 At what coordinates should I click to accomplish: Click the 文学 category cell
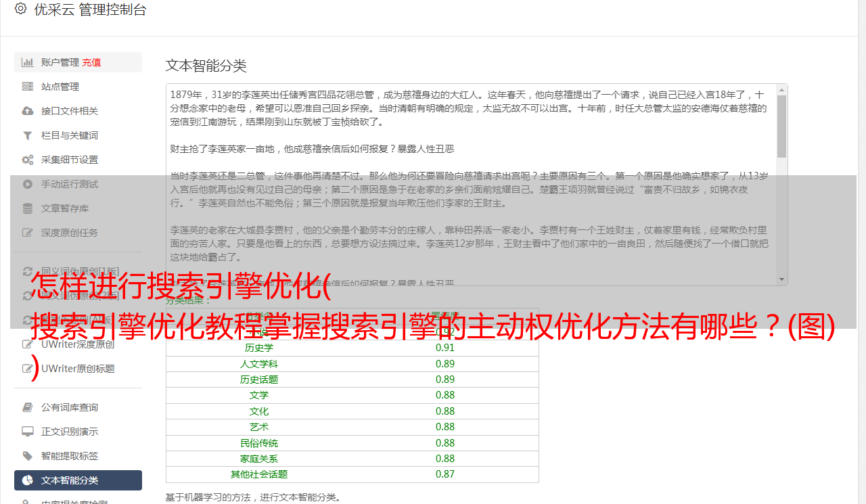[x=259, y=395]
